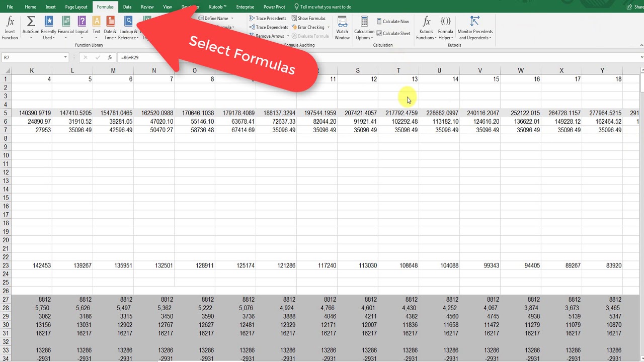Viewport: 644px width, 362px height.
Task: Click Trace Precedents
Action: [268, 19]
